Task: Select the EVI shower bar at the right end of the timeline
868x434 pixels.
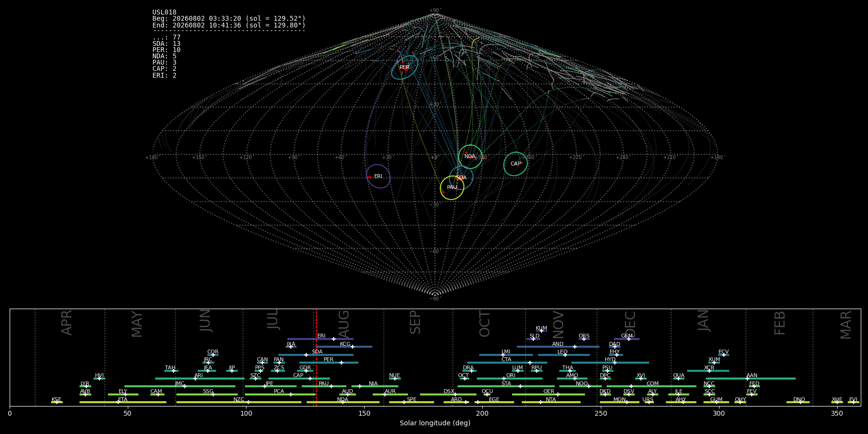Action: [854, 402]
